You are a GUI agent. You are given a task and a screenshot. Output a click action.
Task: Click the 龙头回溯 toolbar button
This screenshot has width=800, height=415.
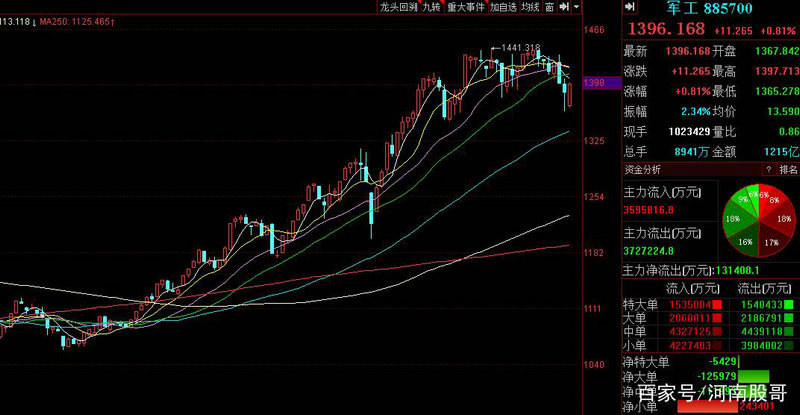[398, 7]
